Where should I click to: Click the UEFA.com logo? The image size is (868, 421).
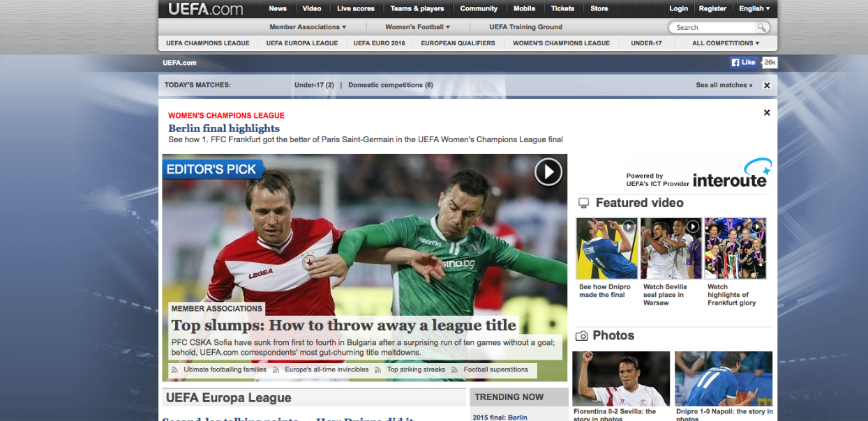click(205, 9)
